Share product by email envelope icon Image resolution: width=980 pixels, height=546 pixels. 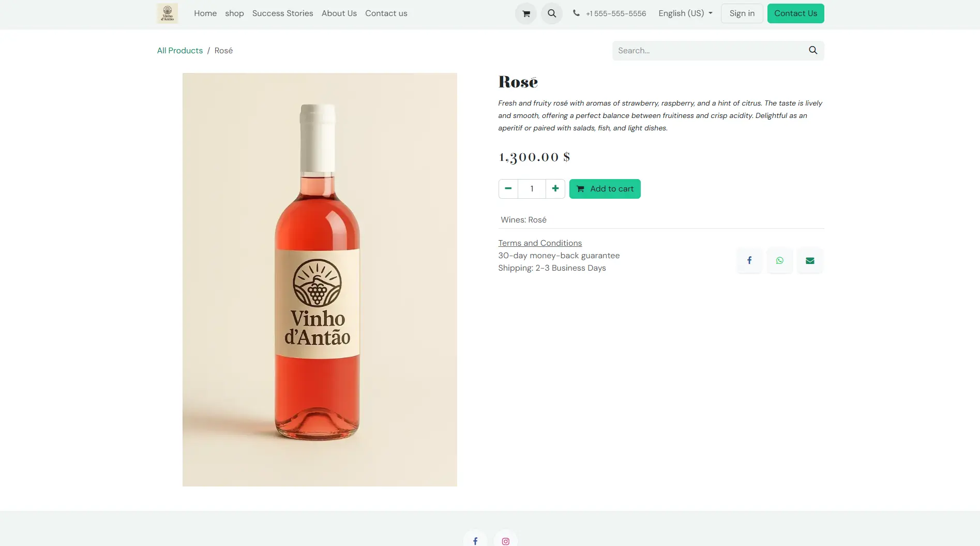click(x=810, y=260)
